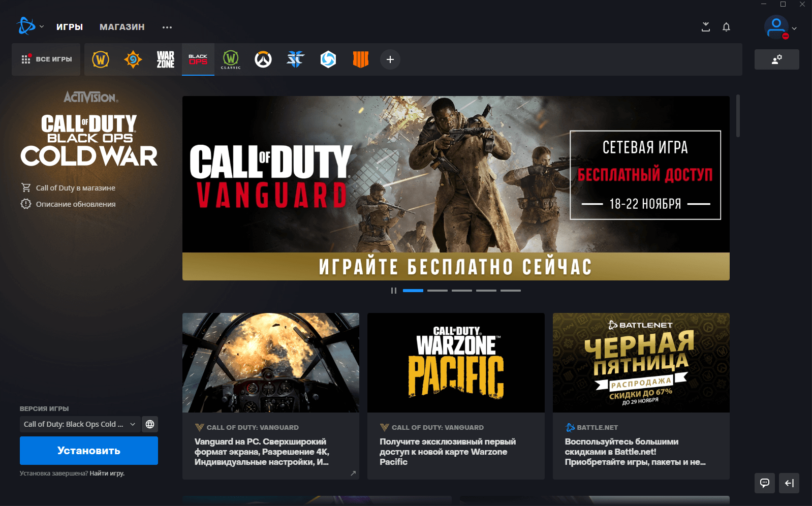Image resolution: width=812 pixels, height=506 pixels.
Task: Open Battle.net sale headline text
Action: (x=635, y=452)
